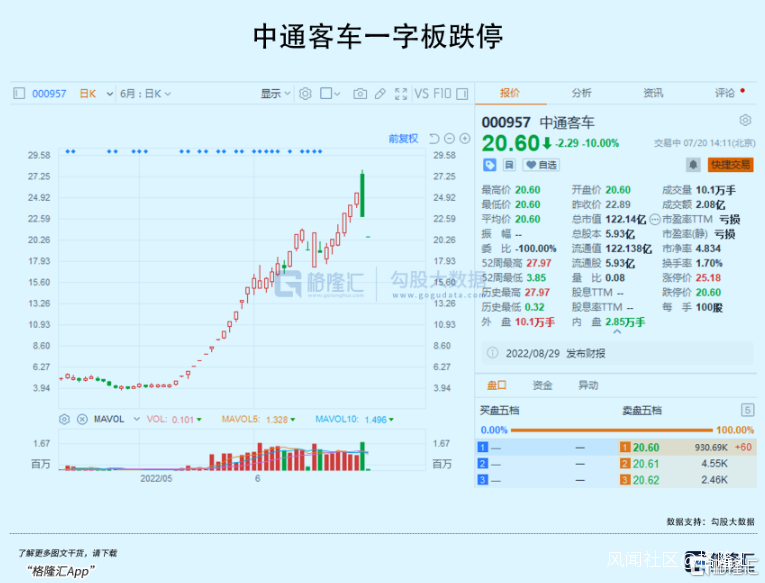This screenshot has width=765, height=583.
Task: Zoom out chart with minus icon
Action: pos(449,139)
